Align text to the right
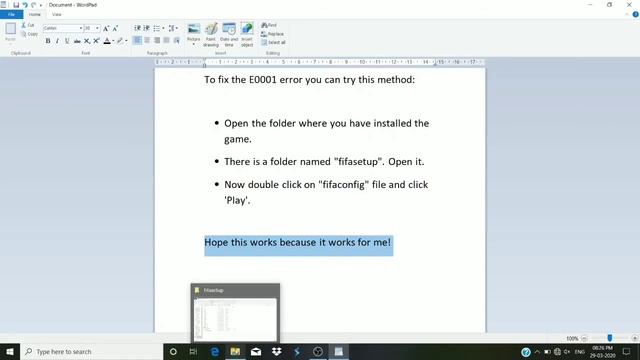 click(157, 40)
